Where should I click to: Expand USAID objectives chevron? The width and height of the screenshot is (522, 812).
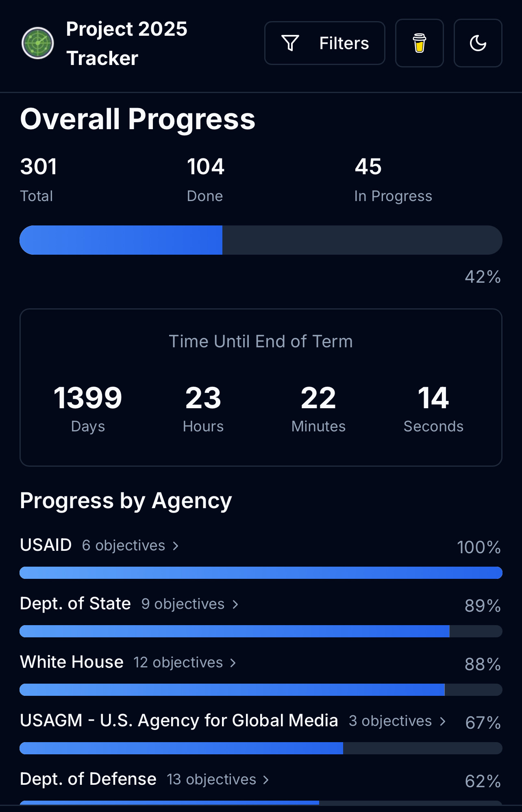176,546
